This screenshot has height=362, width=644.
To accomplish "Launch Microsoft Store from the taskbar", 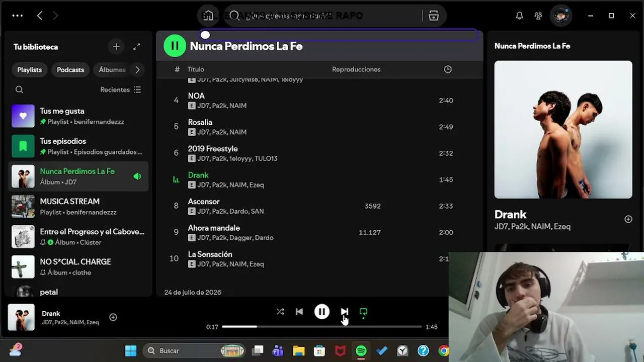I will pos(319,351).
